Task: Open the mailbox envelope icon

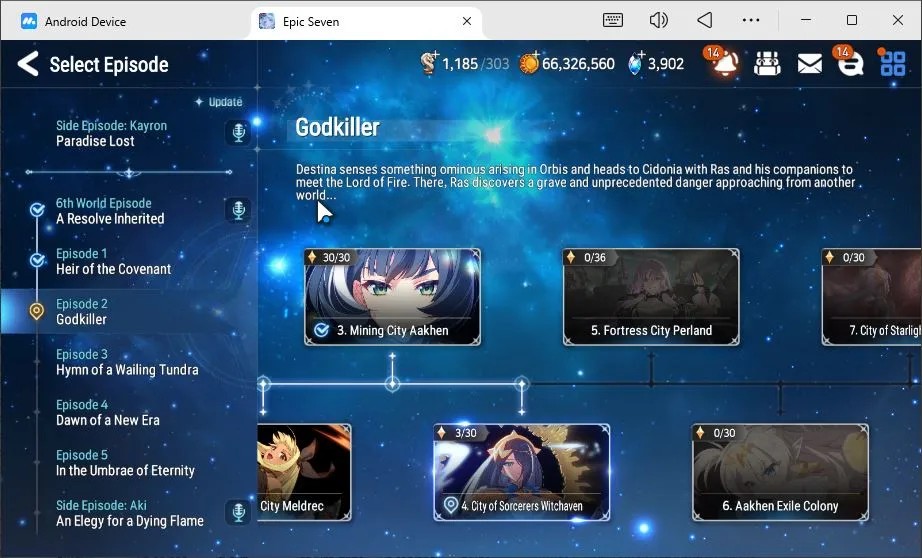Action: point(810,64)
